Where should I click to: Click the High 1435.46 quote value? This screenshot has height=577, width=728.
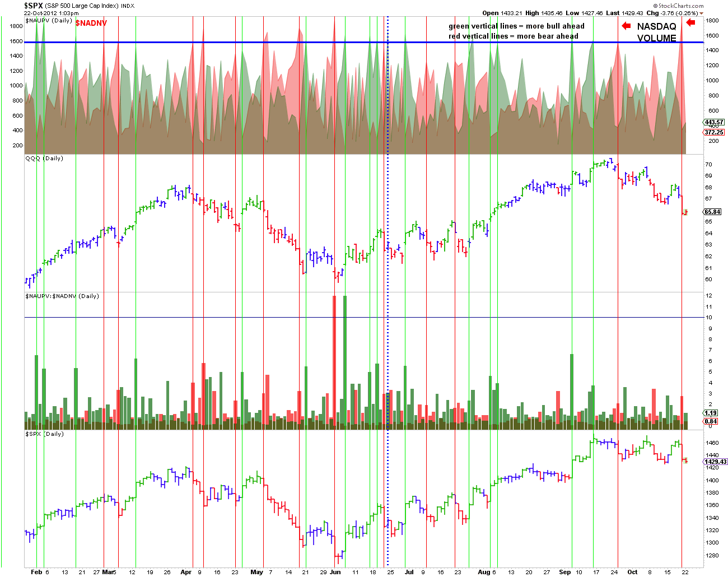point(543,13)
